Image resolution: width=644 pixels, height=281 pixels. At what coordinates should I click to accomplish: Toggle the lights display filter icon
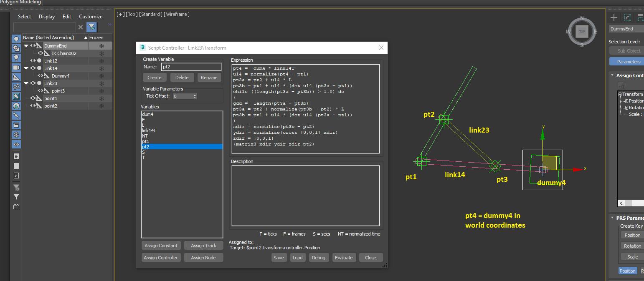point(16,58)
